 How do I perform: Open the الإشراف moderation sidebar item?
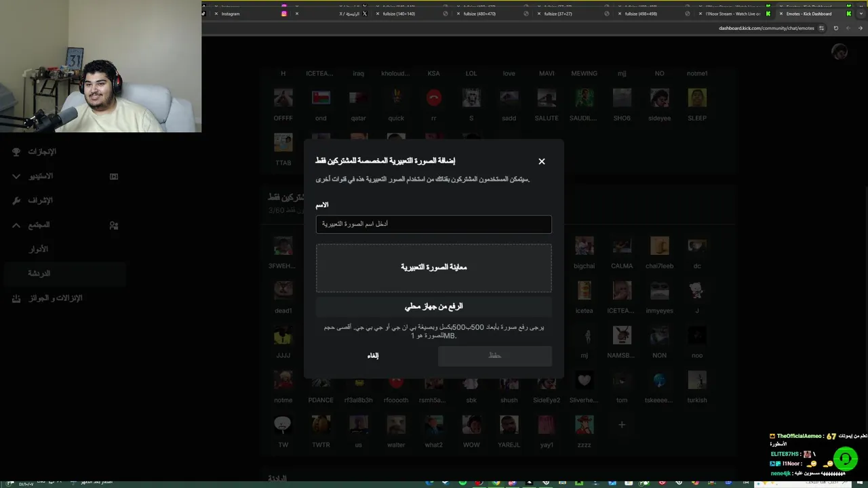(x=41, y=201)
